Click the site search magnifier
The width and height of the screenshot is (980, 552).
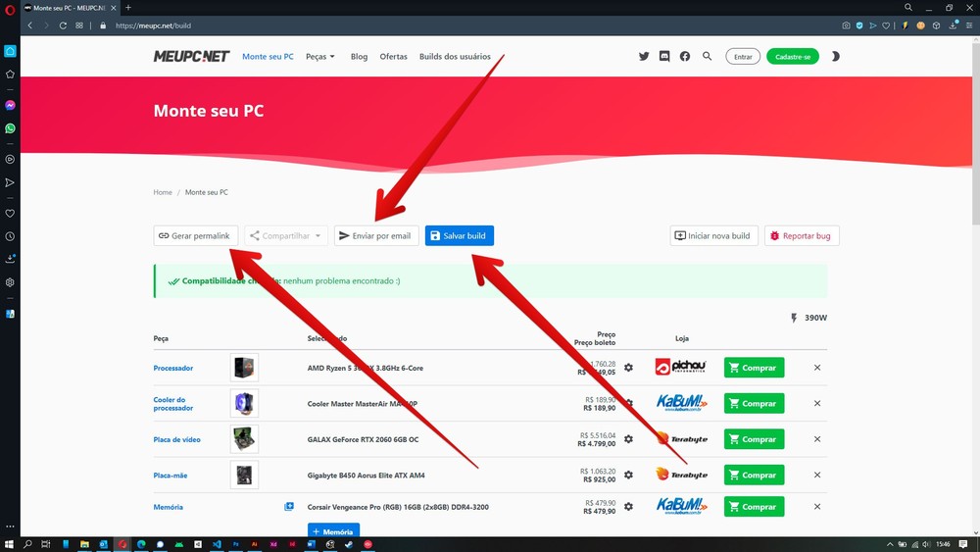[707, 56]
